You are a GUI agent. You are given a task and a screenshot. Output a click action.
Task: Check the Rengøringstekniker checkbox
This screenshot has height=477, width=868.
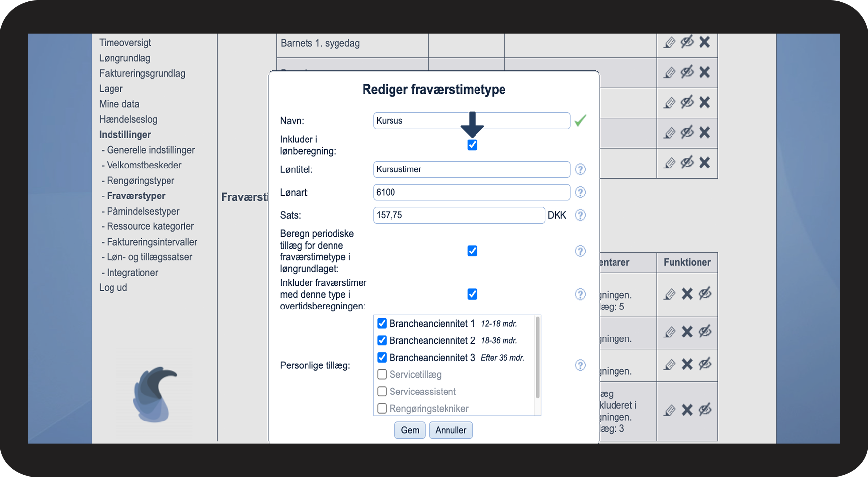382,409
